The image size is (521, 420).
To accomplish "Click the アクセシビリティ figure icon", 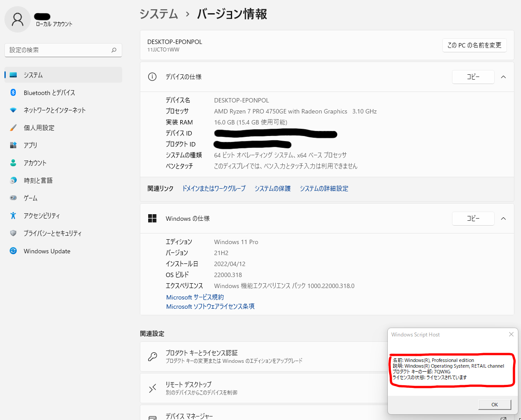I will pyautogui.click(x=13, y=215).
